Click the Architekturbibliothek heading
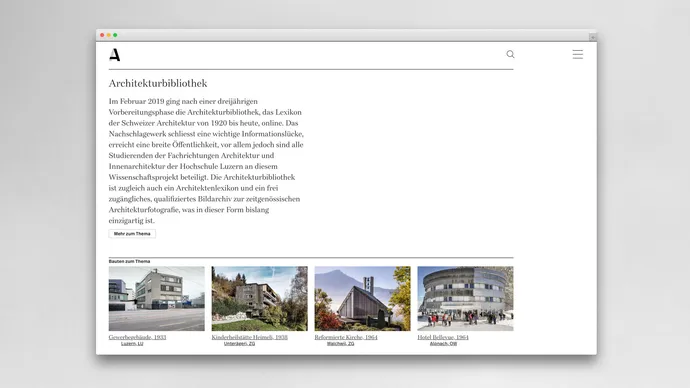 coord(158,83)
